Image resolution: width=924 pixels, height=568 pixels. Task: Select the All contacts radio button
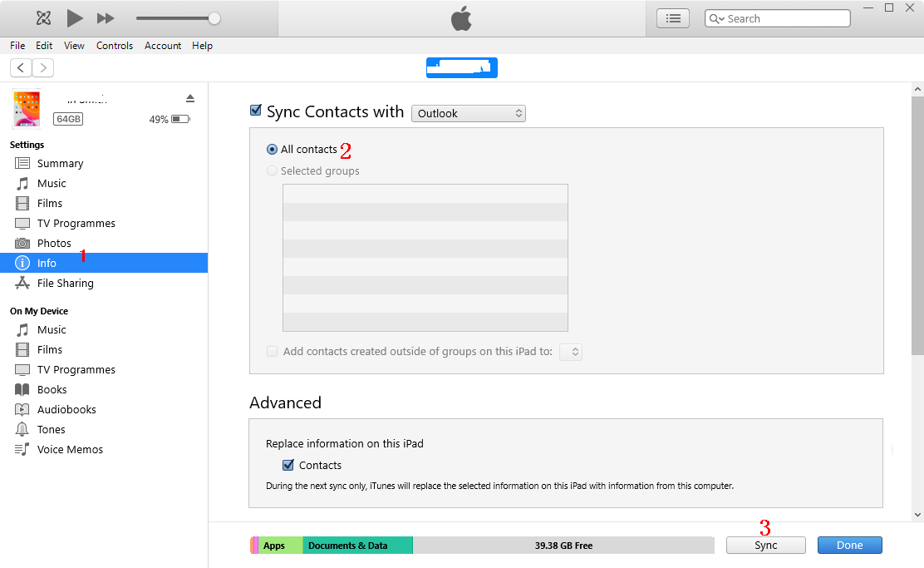(x=272, y=150)
